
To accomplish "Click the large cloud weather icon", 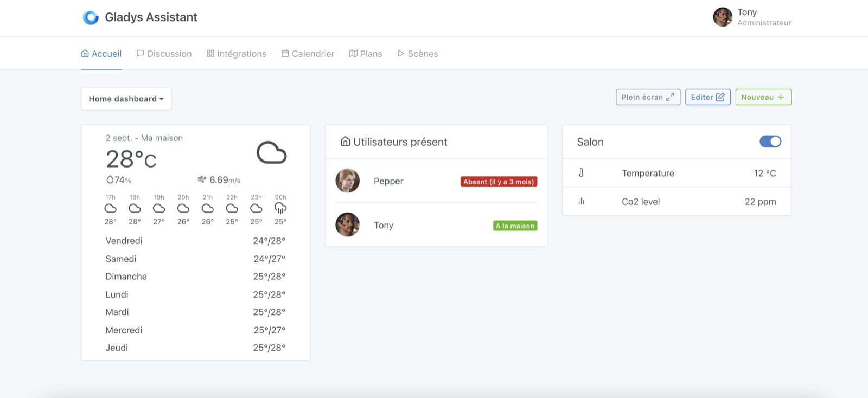I will (271, 153).
